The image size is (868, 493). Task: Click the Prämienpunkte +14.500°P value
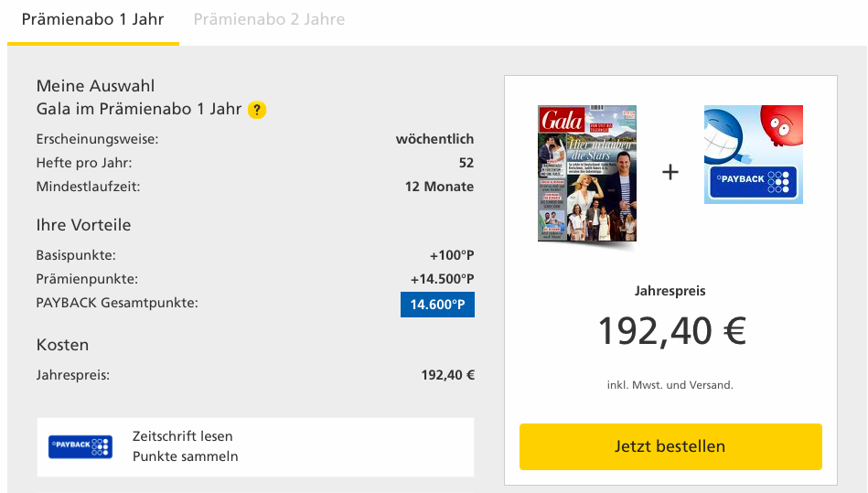pos(442,279)
